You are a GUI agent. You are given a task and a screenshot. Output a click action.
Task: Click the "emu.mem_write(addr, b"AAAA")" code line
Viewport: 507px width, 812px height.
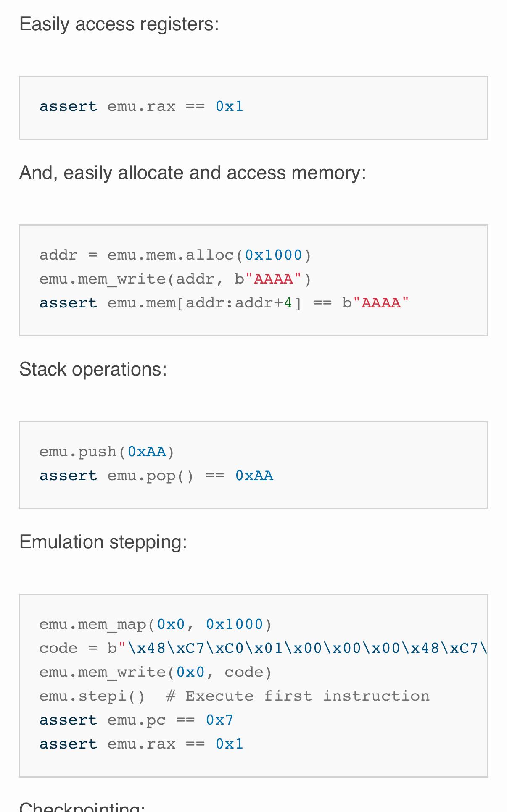pos(175,279)
